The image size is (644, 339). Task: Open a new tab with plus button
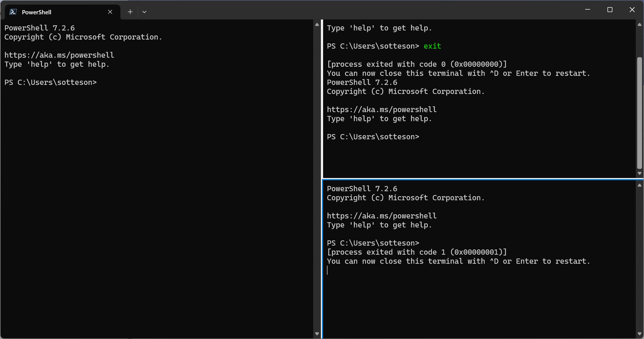tap(130, 12)
